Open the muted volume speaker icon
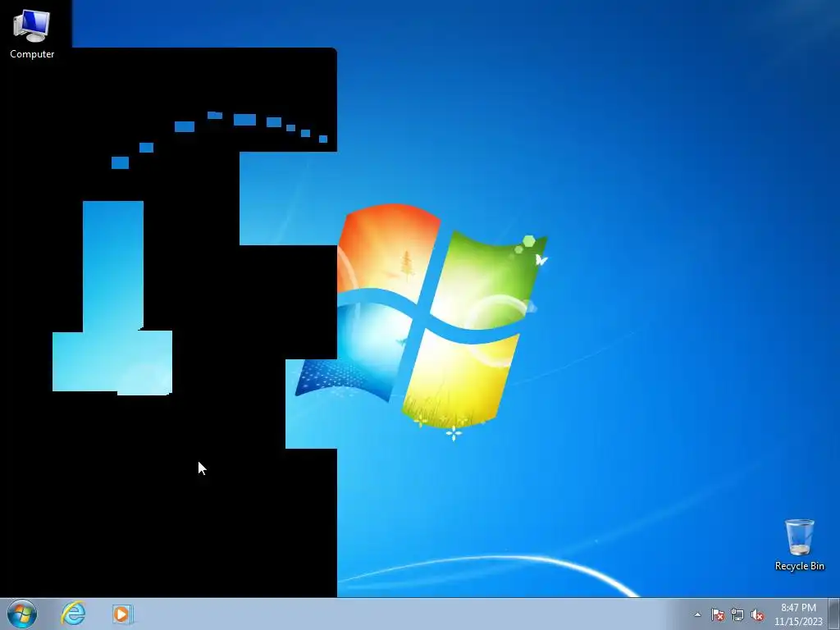840x630 pixels. coord(757,614)
